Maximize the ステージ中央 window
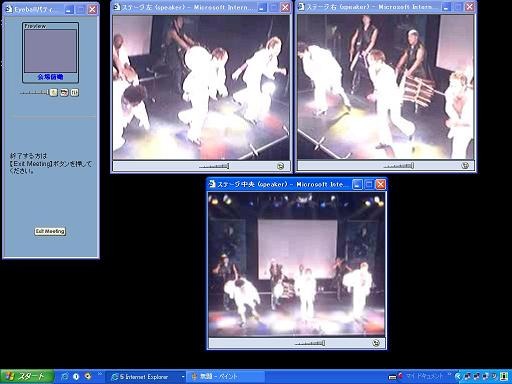 [x=369, y=184]
